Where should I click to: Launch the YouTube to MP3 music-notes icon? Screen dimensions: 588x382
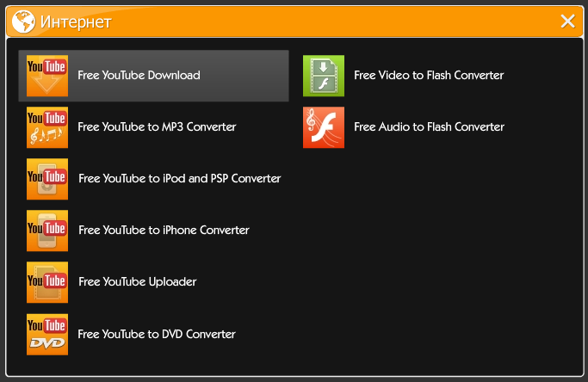pyautogui.click(x=47, y=127)
